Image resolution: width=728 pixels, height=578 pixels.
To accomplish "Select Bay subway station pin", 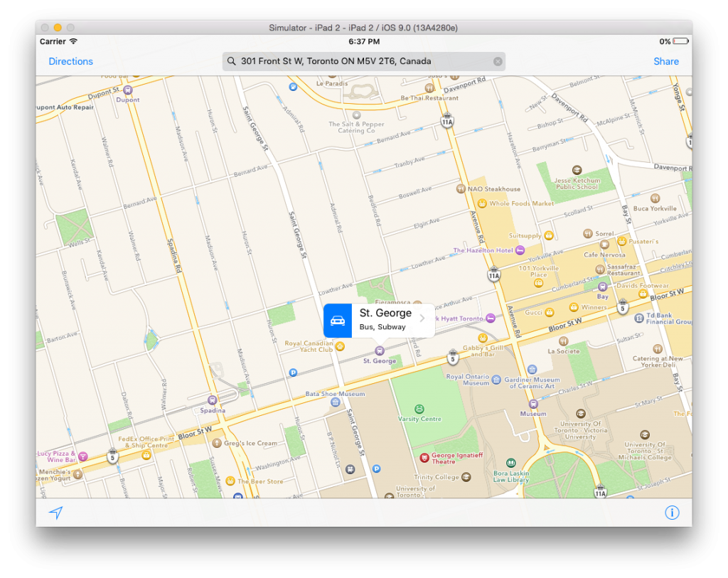I will coord(603,287).
